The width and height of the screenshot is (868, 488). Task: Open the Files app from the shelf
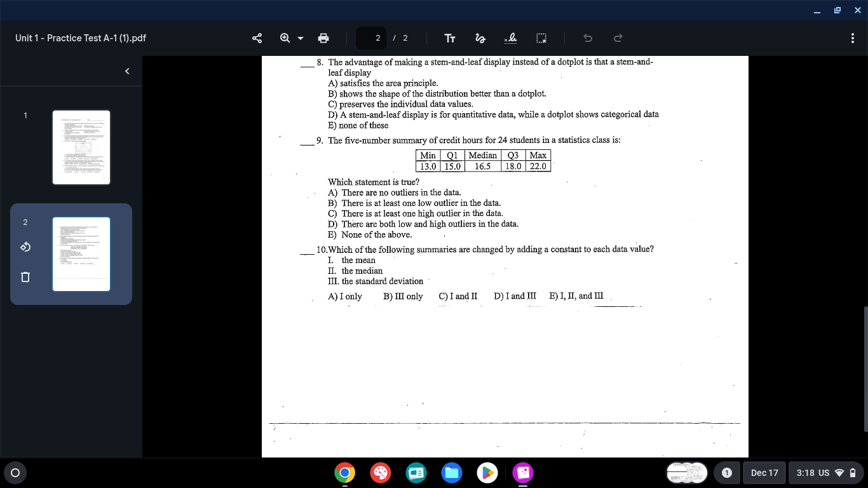click(451, 473)
